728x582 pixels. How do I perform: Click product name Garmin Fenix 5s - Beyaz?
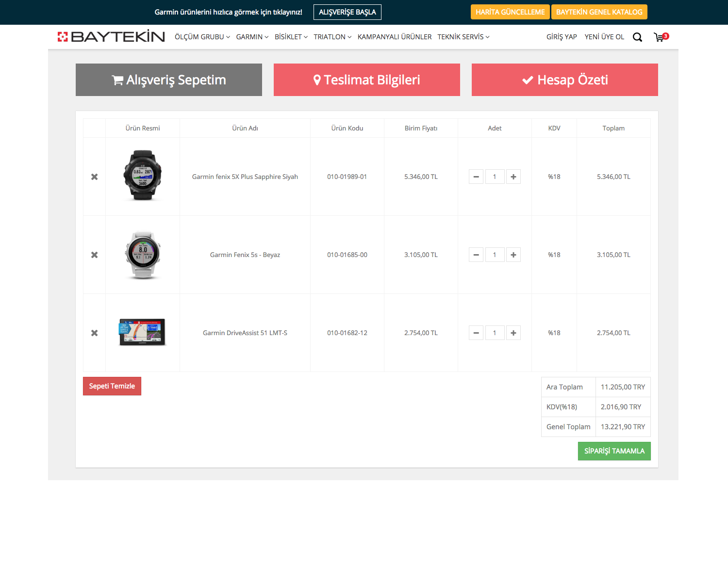click(245, 255)
